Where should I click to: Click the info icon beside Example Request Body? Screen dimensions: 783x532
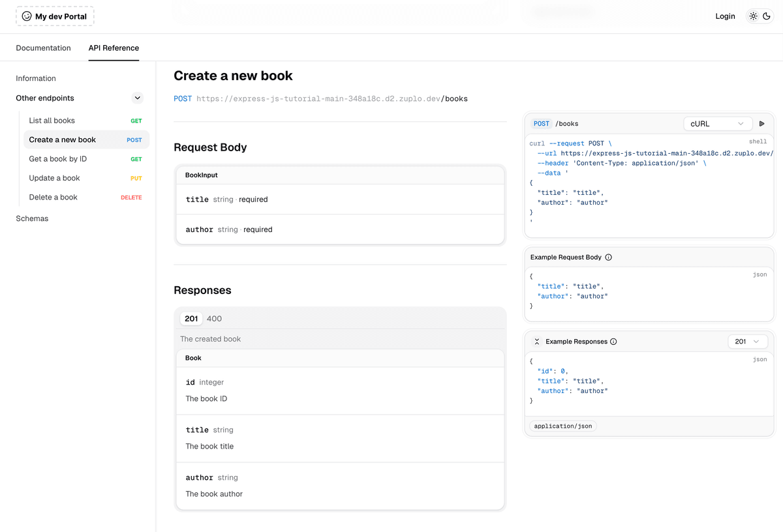click(608, 257)
